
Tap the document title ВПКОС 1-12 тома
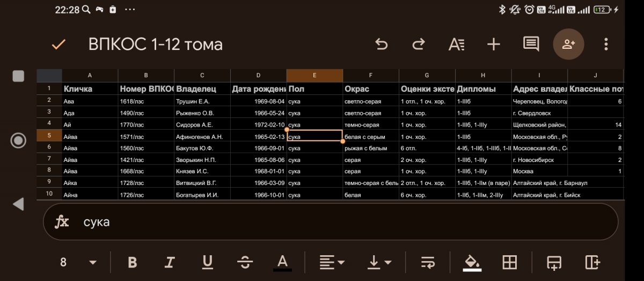[156, 44]
